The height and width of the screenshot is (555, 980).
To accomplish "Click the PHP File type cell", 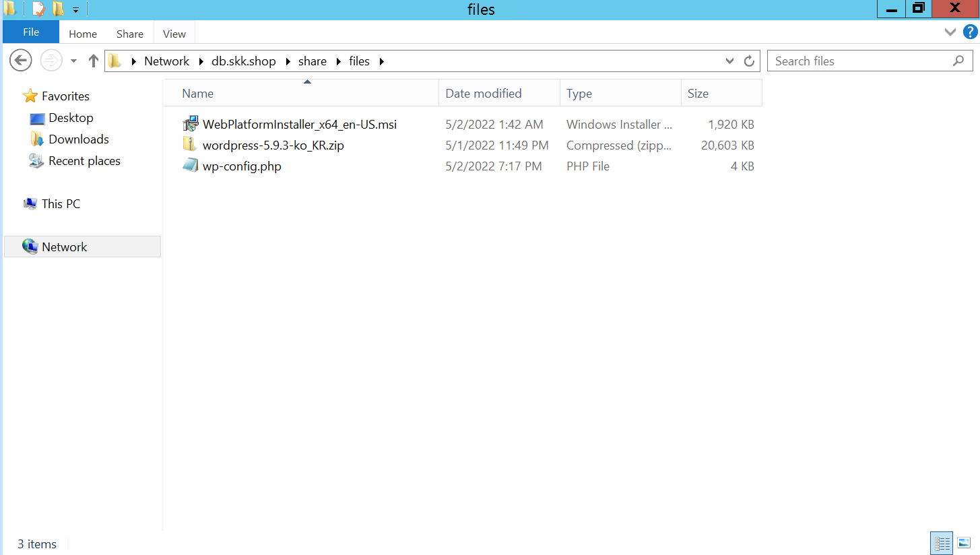I will click(588, 166).
